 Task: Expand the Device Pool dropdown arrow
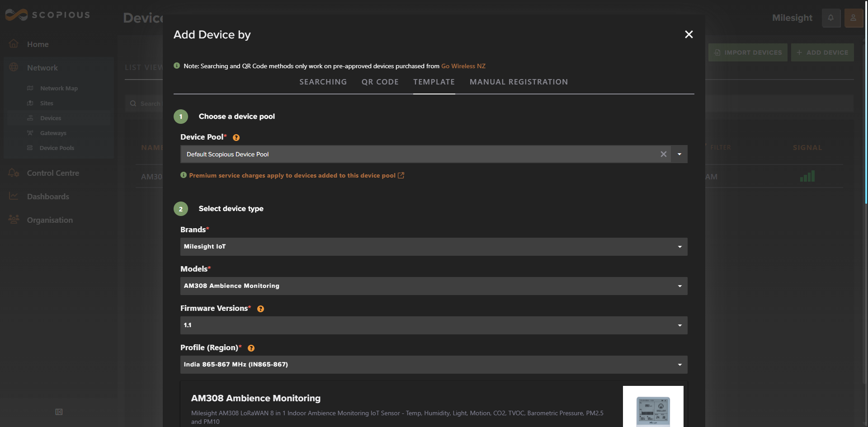pos(679,154)
